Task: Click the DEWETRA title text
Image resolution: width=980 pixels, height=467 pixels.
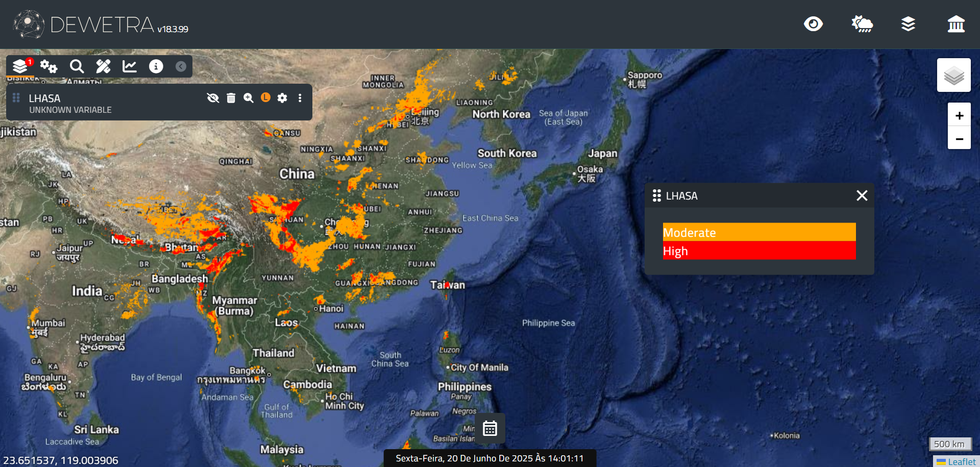Action: tap(102, 24)
